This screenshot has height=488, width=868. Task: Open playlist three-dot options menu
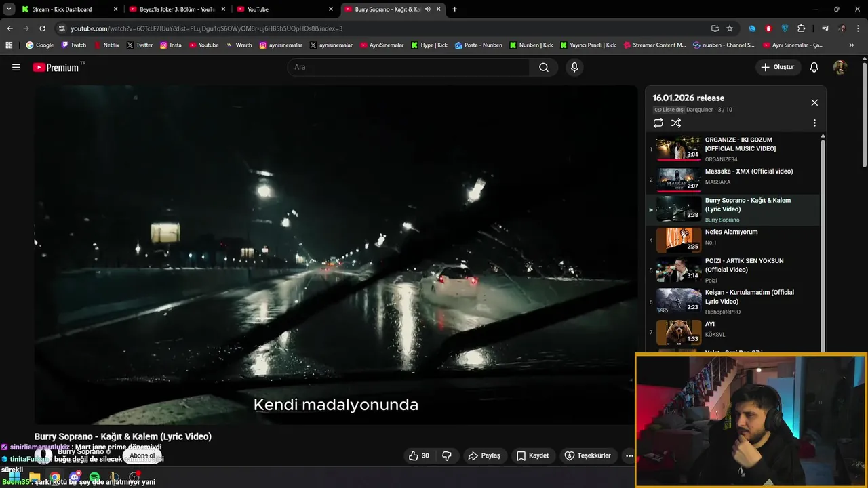[x=814, y=123]
